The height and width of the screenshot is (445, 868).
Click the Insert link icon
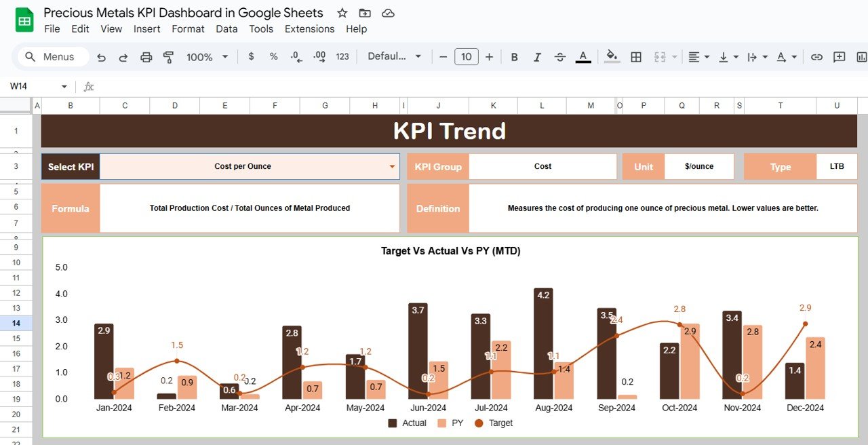(816, 57)
